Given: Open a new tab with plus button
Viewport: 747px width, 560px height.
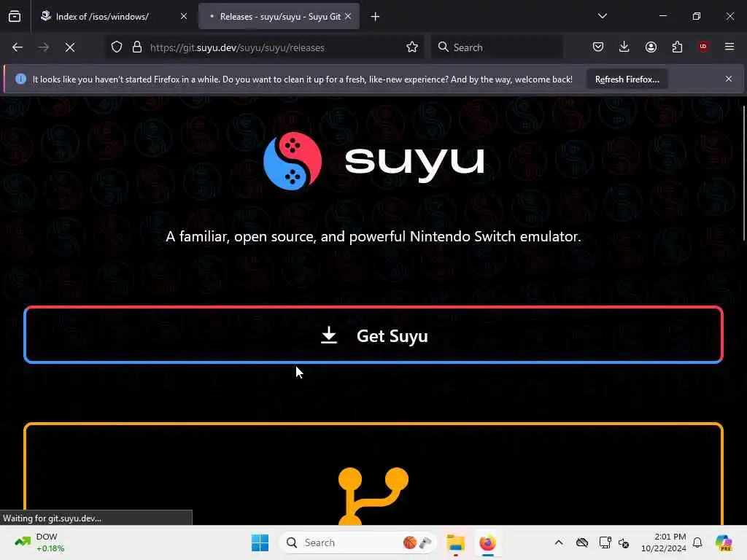Looking at the screenshot, I should pyautogui.click(x=376, y=17).
